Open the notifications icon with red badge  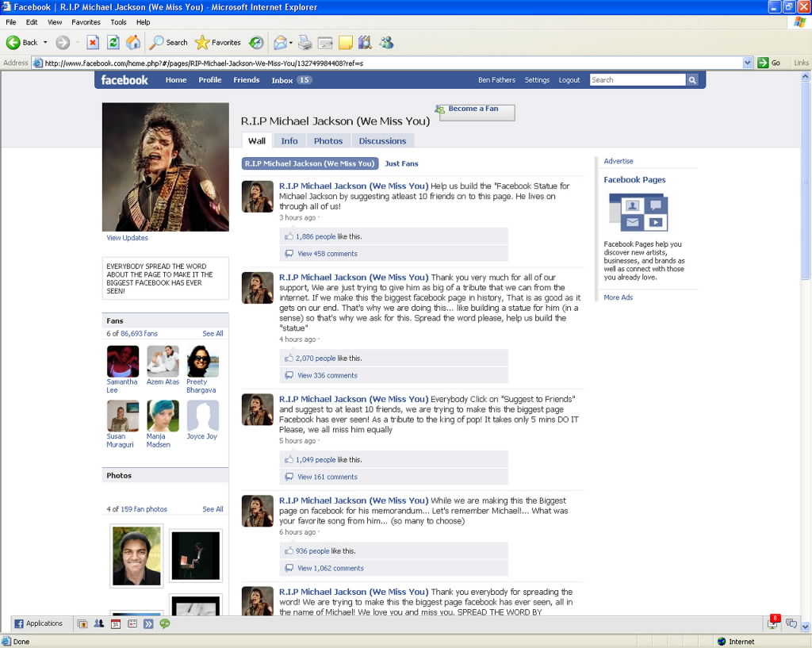(772, 623)
